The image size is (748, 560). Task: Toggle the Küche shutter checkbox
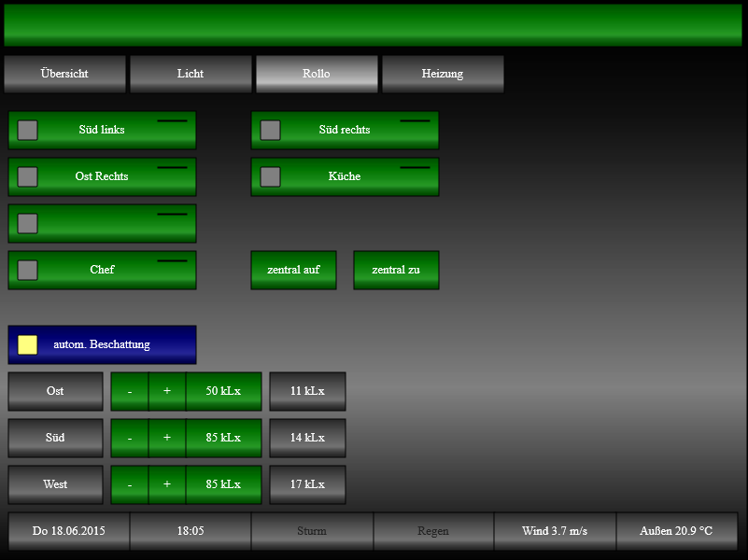coord(270,176)
